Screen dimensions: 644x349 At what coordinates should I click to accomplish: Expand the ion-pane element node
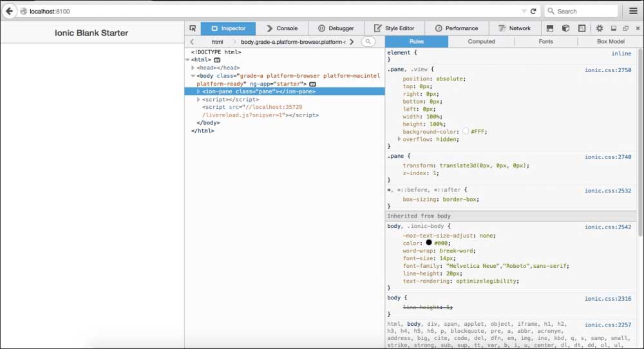pyautogui.click(x=198, y=91)
